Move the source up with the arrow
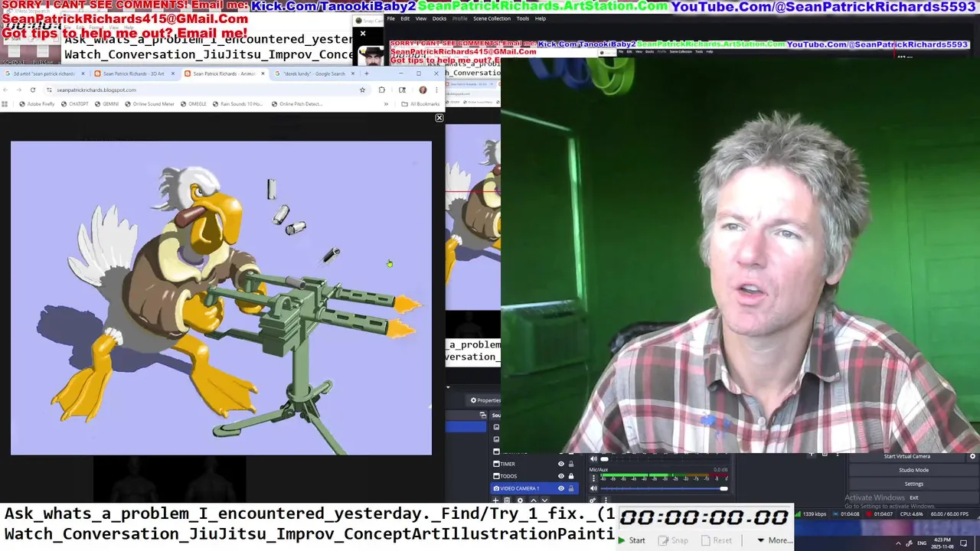The width and height of the screenshot is (980, 551). (x=534, y=500)
